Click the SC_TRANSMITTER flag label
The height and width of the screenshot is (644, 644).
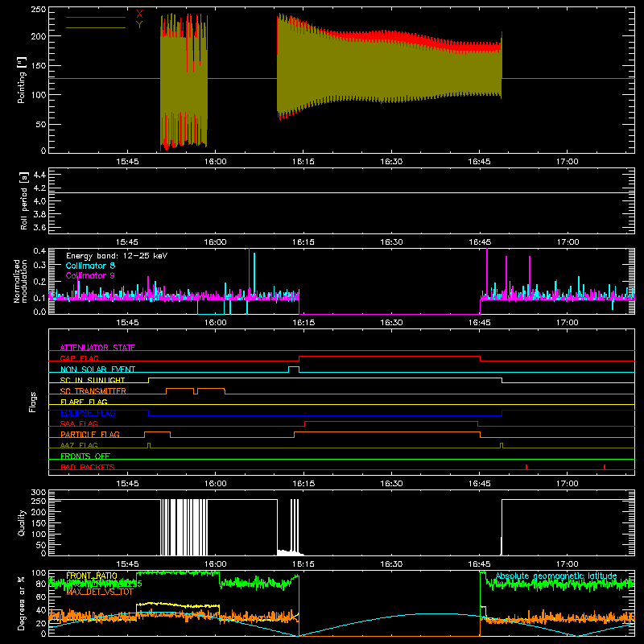93,391
